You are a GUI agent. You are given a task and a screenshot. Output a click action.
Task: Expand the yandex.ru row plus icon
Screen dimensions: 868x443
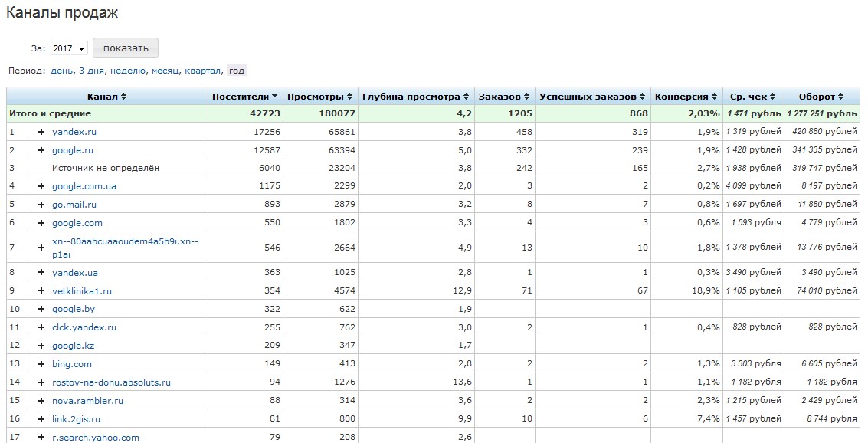point(41,132)
